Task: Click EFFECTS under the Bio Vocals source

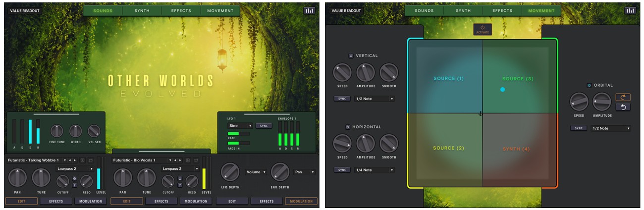Action: 161,201
